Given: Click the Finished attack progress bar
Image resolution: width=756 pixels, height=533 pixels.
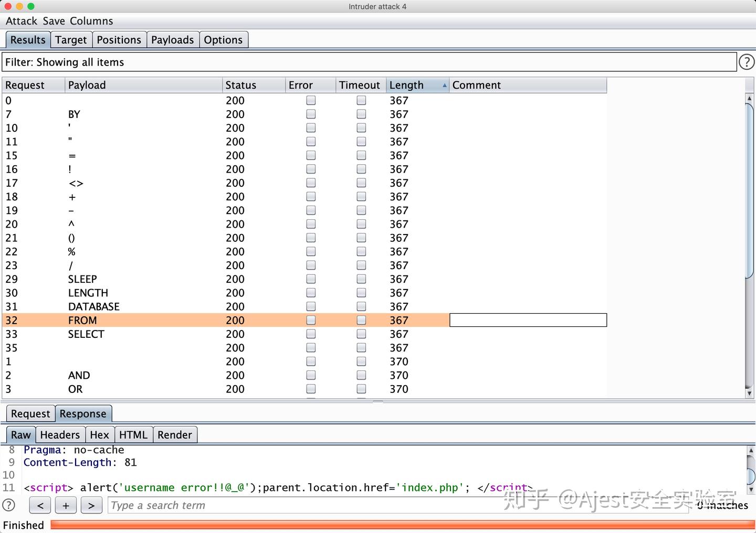Looking at the screenshot, I should click(x=402, y=525).
